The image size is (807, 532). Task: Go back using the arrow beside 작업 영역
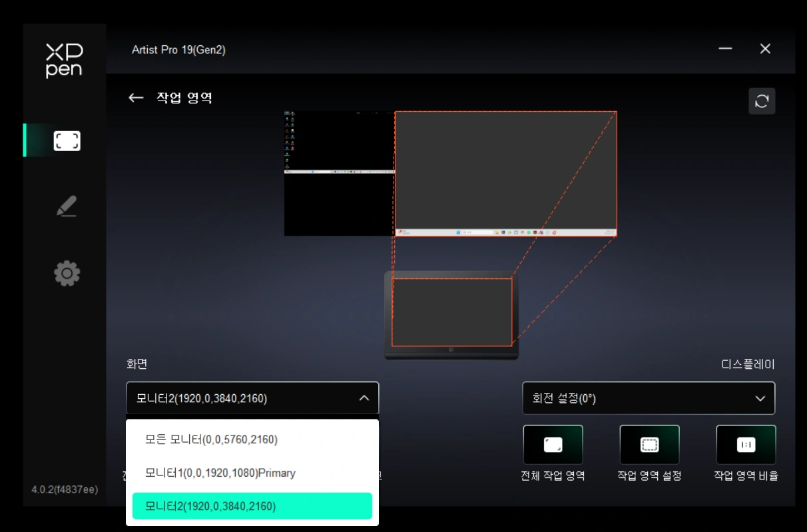[x=136, y=98]
